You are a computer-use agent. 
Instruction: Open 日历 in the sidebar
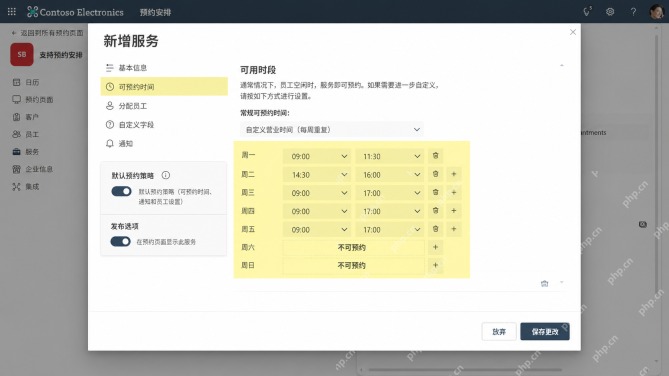pos(26,82)
